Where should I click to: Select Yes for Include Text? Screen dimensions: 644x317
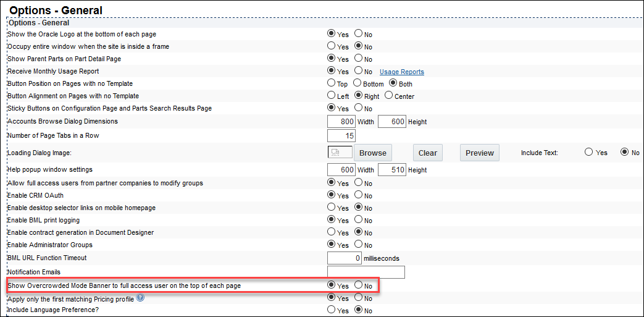tap(588, 152)
